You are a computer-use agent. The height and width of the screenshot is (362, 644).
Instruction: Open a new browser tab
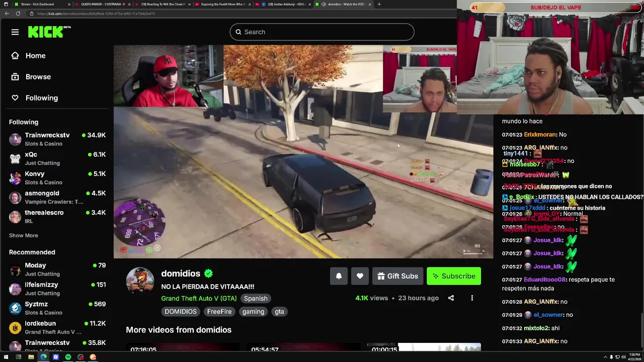pos(379,4)
